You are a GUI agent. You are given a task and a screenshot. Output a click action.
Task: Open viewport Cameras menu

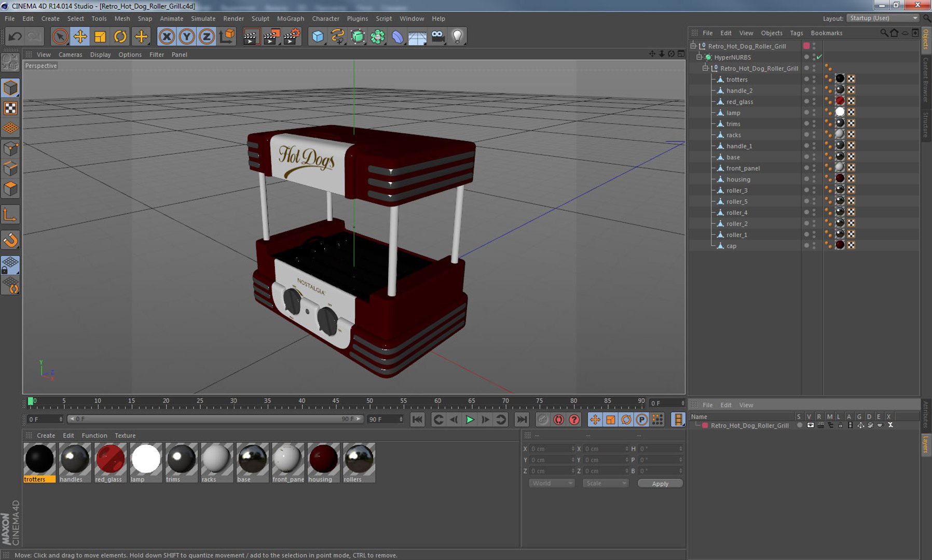coord(70,54)
